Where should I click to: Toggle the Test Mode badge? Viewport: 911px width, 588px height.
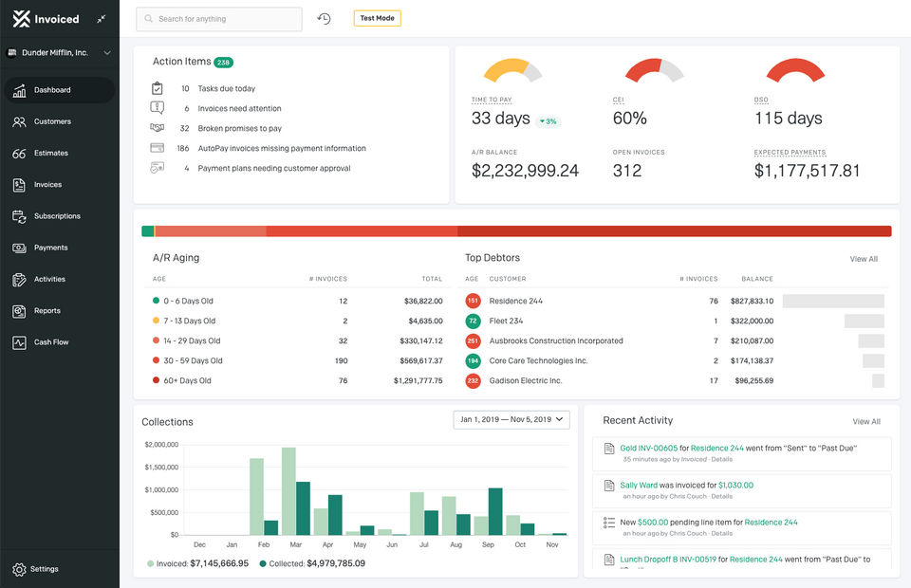point(377,19)
